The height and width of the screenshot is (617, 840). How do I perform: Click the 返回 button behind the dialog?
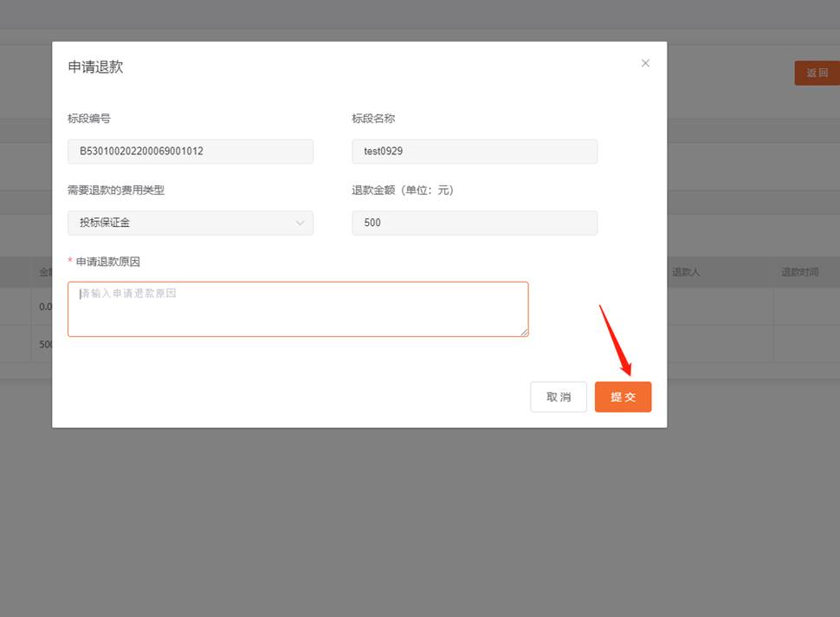(817, 73)
